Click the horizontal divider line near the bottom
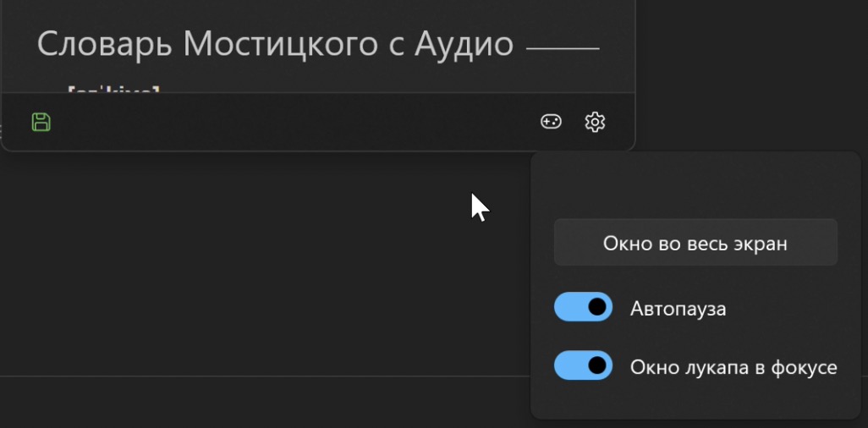Screen dimensions: 868x428 (x=265, y=376)
